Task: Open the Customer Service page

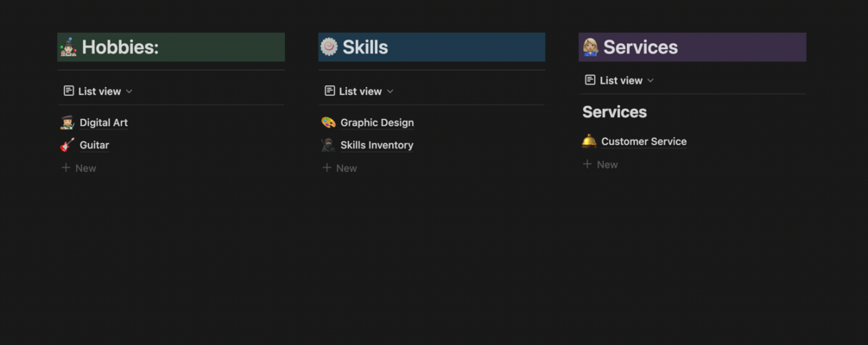Action: 643,141
